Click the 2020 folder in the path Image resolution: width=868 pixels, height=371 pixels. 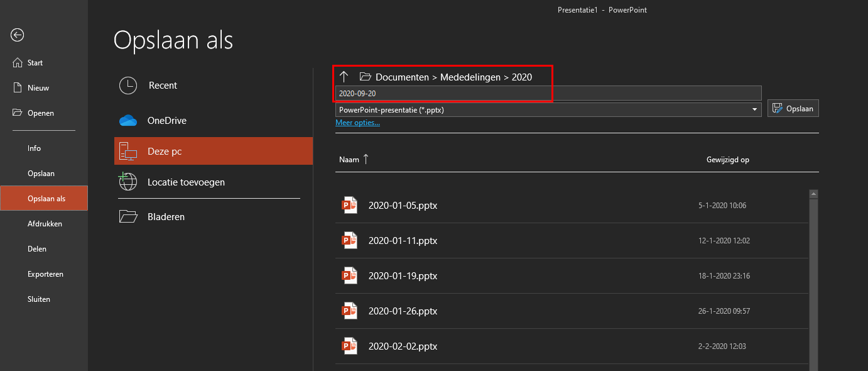pos(522,77)
